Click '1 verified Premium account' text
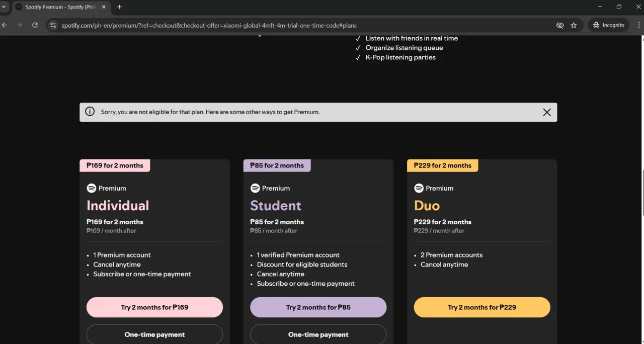 click(298, 255)
